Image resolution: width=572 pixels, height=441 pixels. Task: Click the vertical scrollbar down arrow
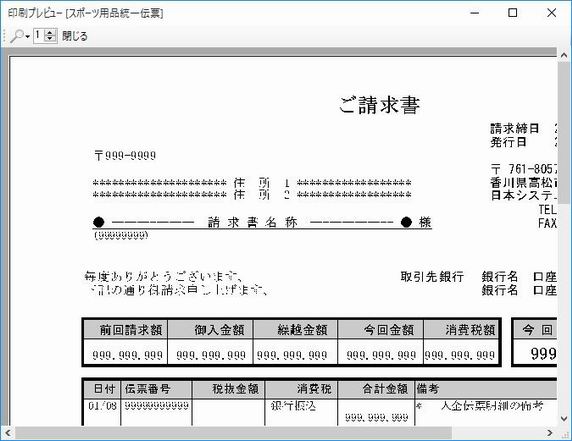click(564, 419)
